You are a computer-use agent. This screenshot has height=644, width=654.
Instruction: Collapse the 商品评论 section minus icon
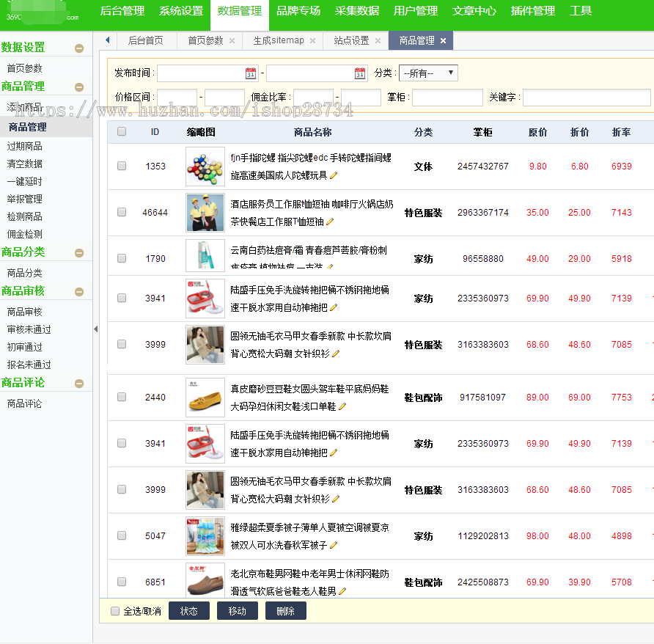click(x=79, y=382)
